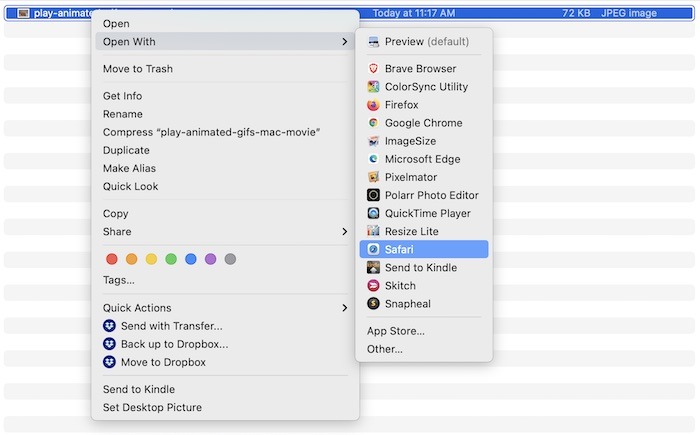Apply the blue tag color
700x435 pixels.
(x=191, y=259)
